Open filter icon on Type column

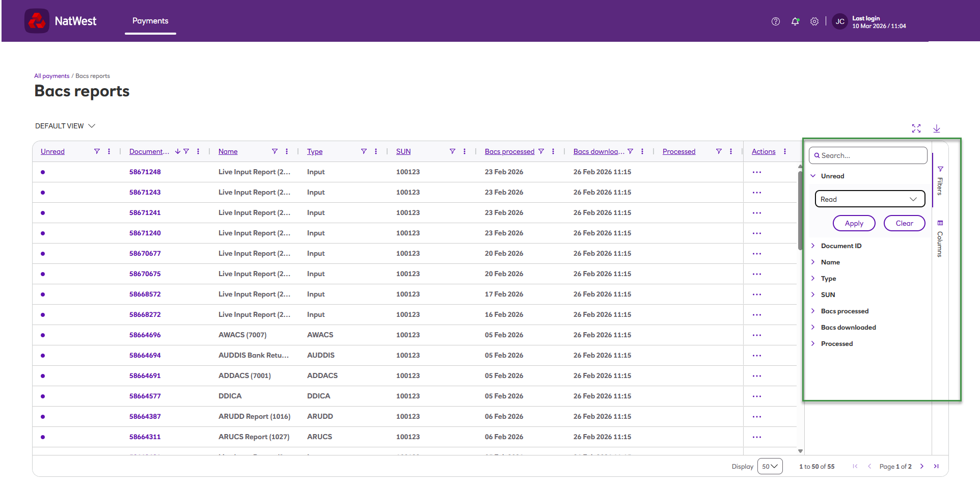pyautogui.click(x=364, y=151)
